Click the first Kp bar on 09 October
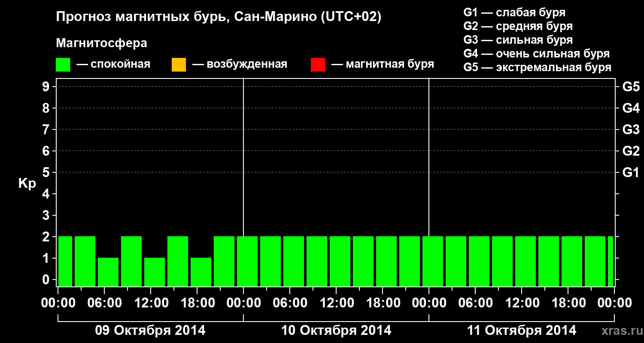 pos(65,261)
